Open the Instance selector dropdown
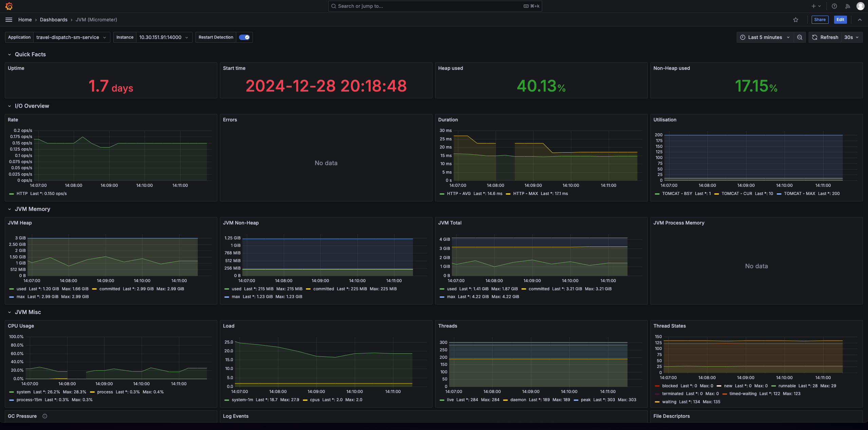Screen dimensions: 868x430 coord(164,37)
